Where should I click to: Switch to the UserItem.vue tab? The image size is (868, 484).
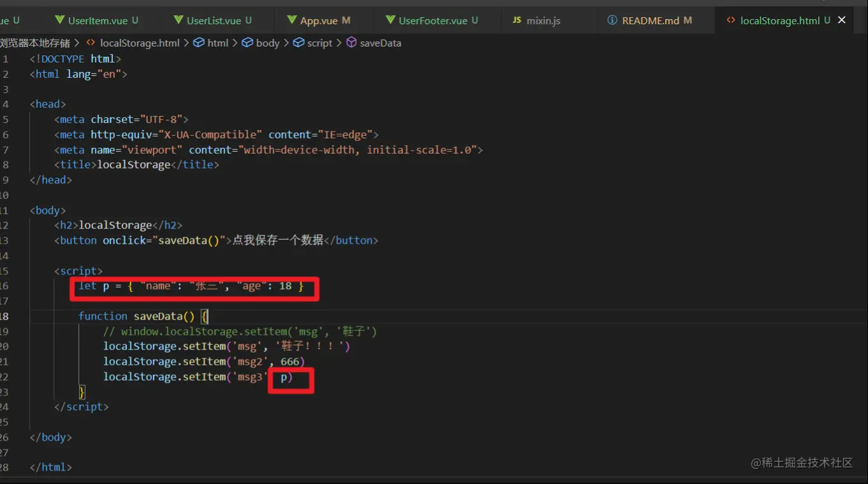point(97,20)
